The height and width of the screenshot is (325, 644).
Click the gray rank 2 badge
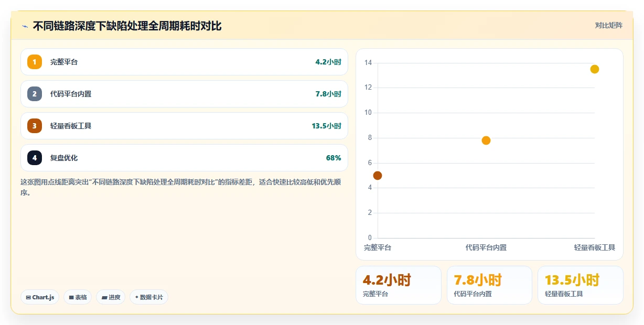click(35, 94)
